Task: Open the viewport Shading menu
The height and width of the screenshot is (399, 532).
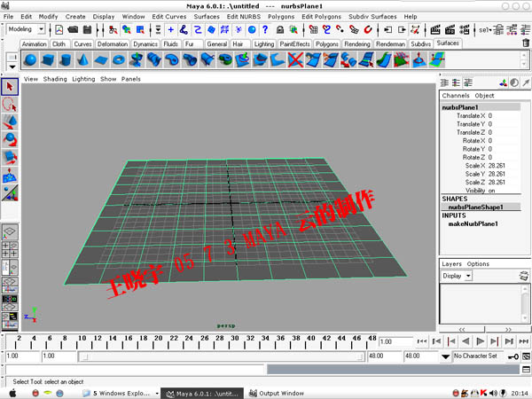Action: point(55,79)
